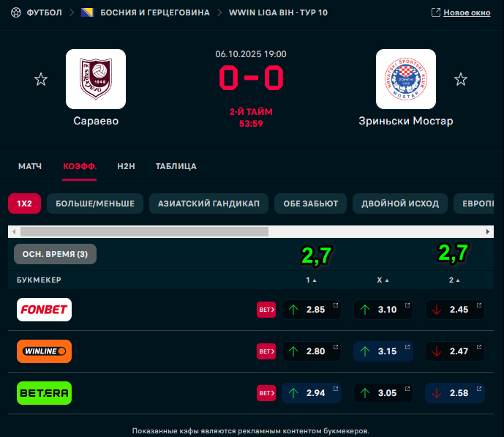Open the Fonbet bookmaker logo

44,310
